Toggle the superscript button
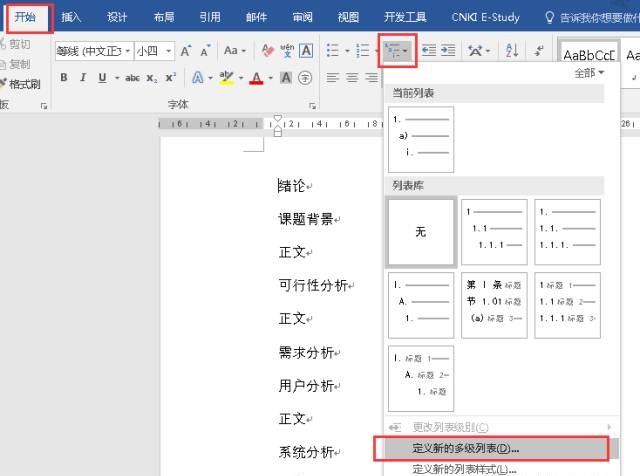This screenshot has height=476, width=640. click(x=171, y=78)
